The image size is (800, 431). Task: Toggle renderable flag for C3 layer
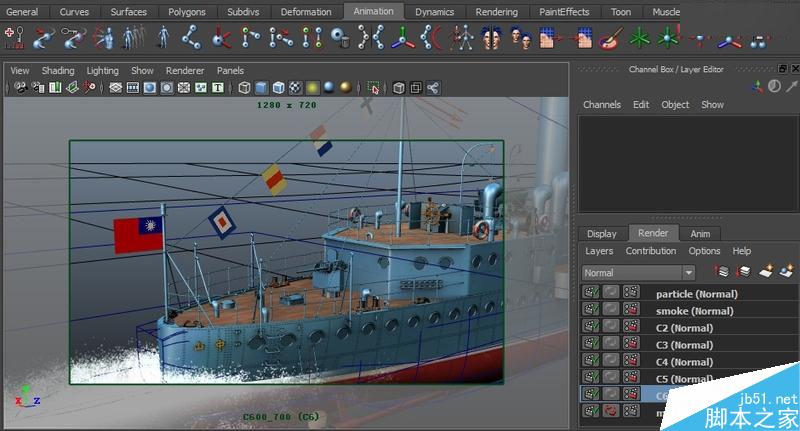coord(591,345)
